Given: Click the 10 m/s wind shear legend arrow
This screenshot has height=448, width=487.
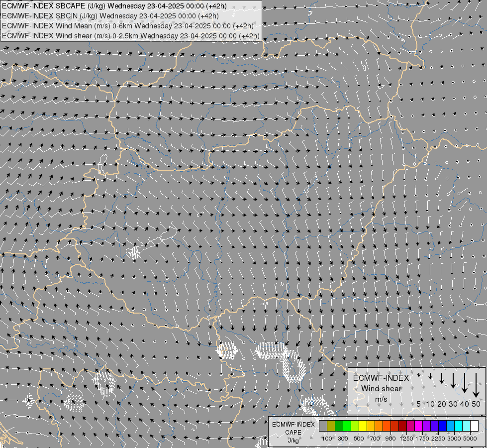Looking at the screenshot, I should click(x=430, y=376).
